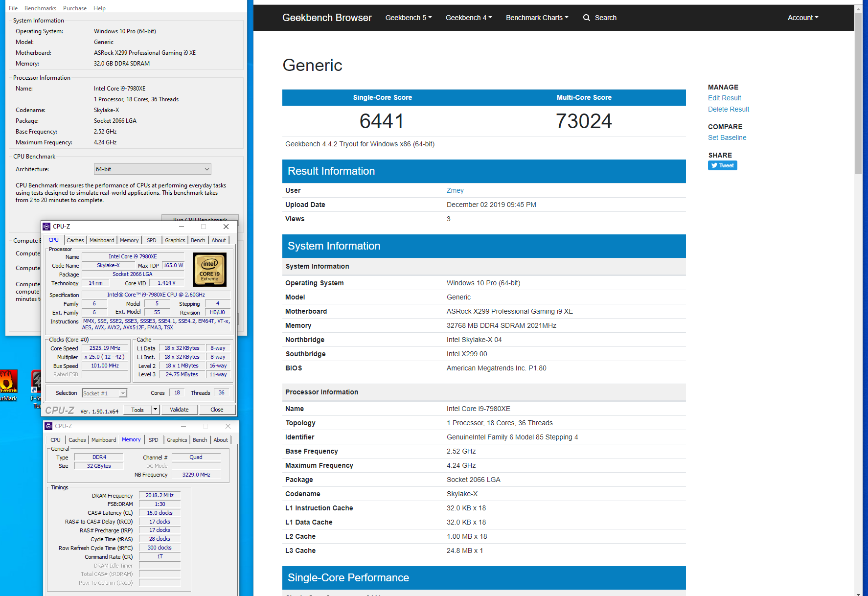Click the Tools dropdown arrow in CPU-Z

[156, 410]
